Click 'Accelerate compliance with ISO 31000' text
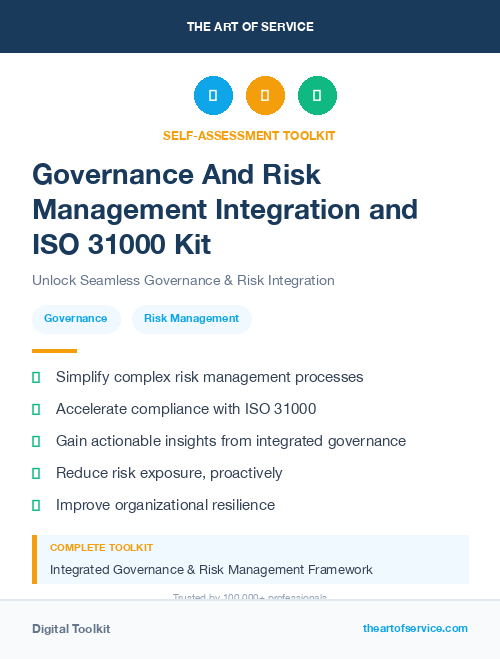Screen dimensions: 500x659 point(186,409)
